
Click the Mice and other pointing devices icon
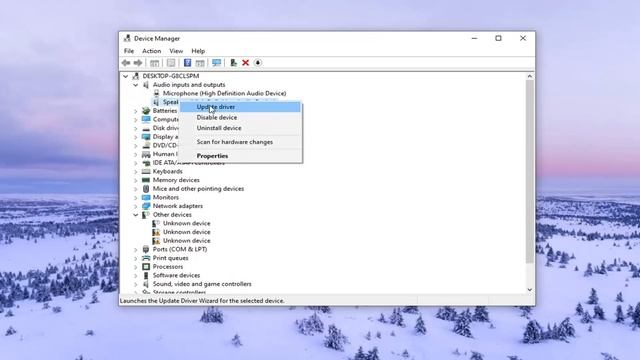tap(146, 189)
